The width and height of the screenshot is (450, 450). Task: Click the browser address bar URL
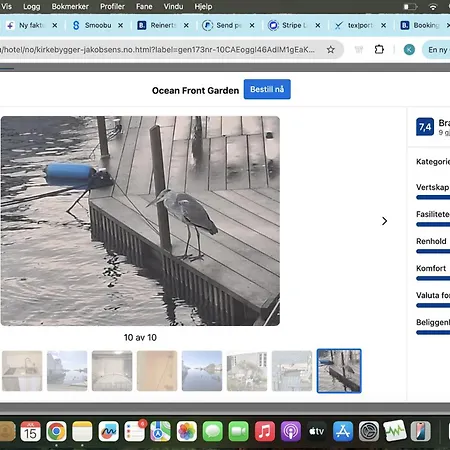[x=157, y=50]
